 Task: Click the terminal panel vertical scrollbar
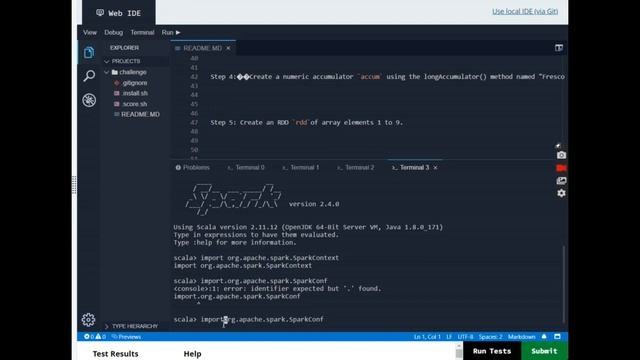564,284
